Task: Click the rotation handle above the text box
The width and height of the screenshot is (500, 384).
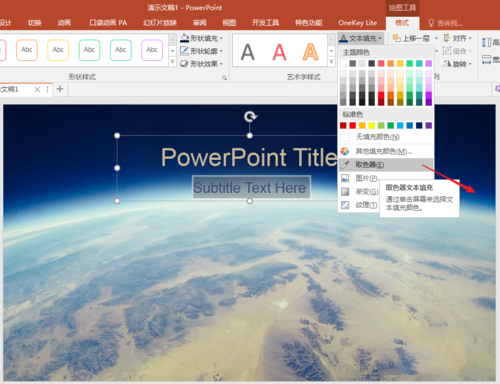Action: coord(250,117)
